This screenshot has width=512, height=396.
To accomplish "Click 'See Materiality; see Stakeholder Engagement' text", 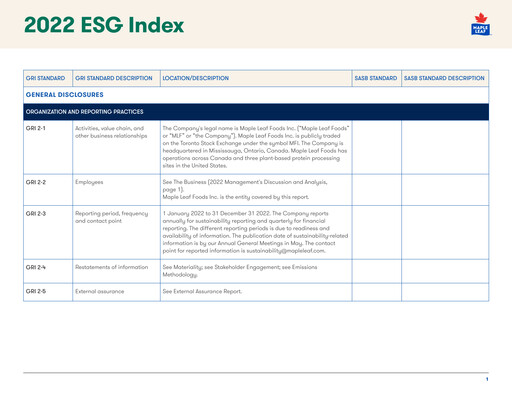I will click(240, 271).
